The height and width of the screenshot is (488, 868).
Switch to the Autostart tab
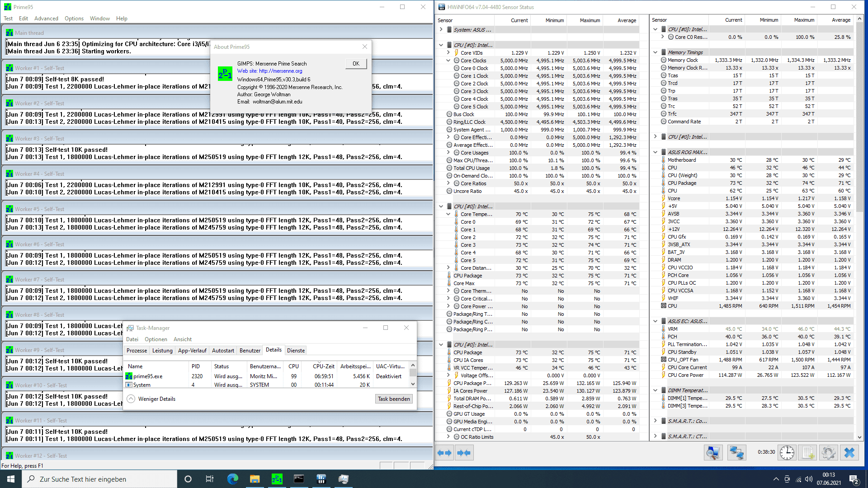[223, 351]
